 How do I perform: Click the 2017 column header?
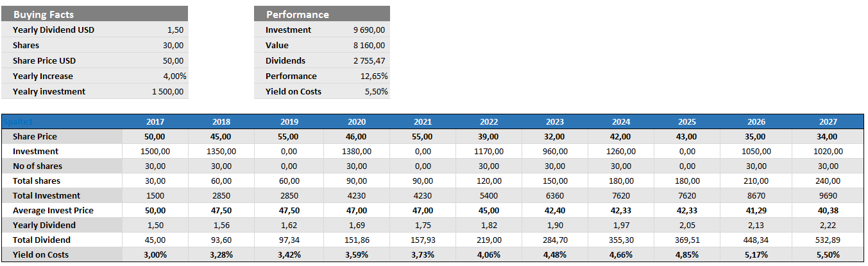click(x=155, y=121)
